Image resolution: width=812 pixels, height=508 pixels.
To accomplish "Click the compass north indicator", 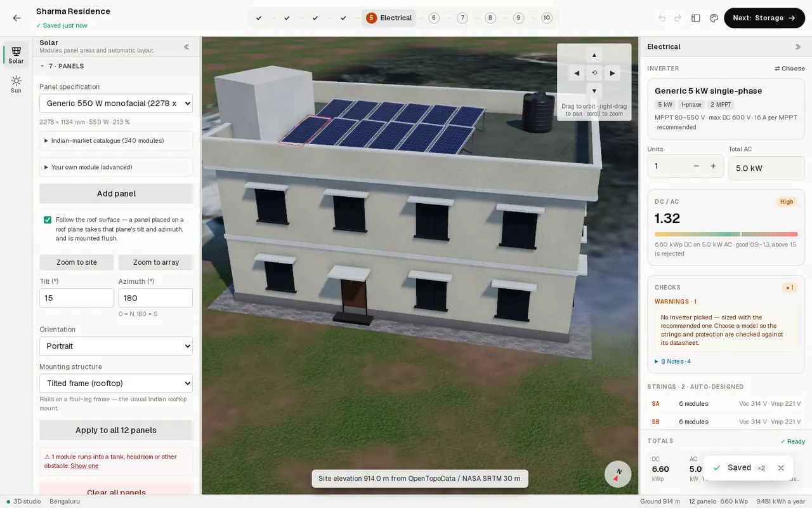I will (617, 474).
